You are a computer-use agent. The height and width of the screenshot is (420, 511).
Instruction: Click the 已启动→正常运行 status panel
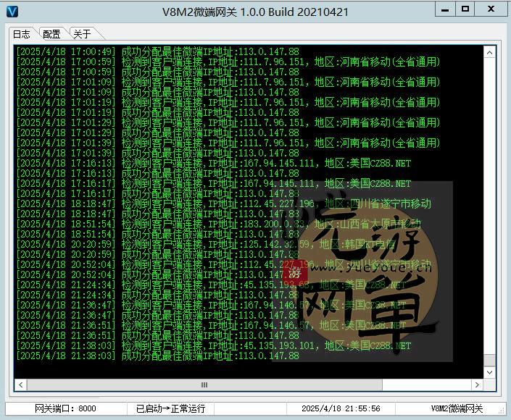170,408
